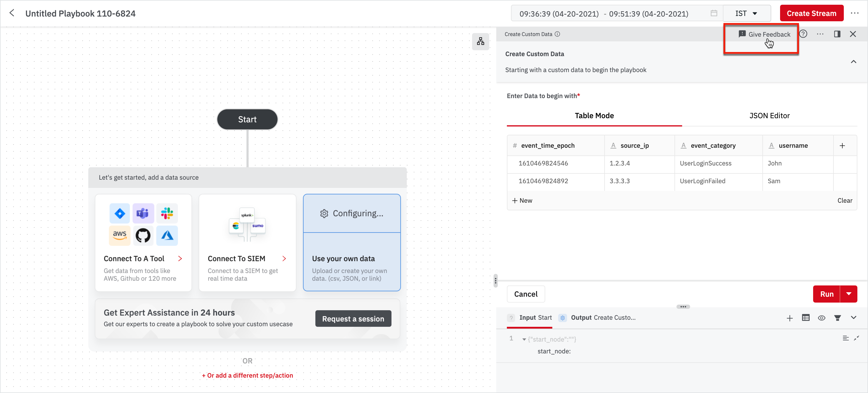The width and height of the screenshot is (868, 393).
Task: Click the help question mark icon
Action: click(x=803, y=34)
